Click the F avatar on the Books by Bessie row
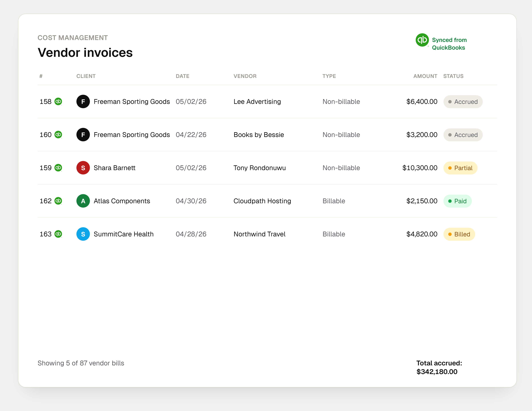 click(x=83, y=135)
